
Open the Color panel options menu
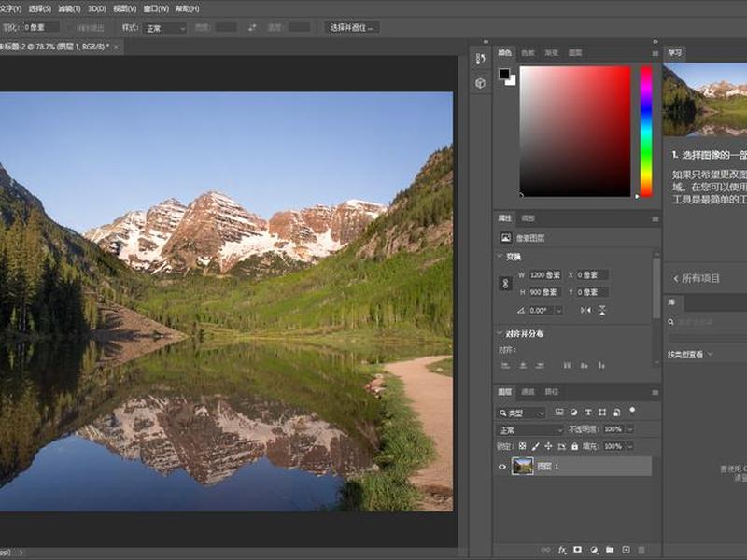(655, 53)
